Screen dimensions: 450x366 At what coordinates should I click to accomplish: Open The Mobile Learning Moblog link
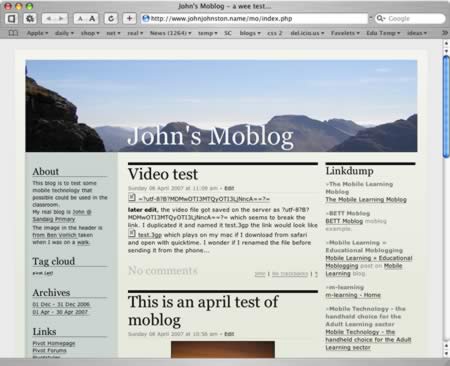(x=366, y=200)
